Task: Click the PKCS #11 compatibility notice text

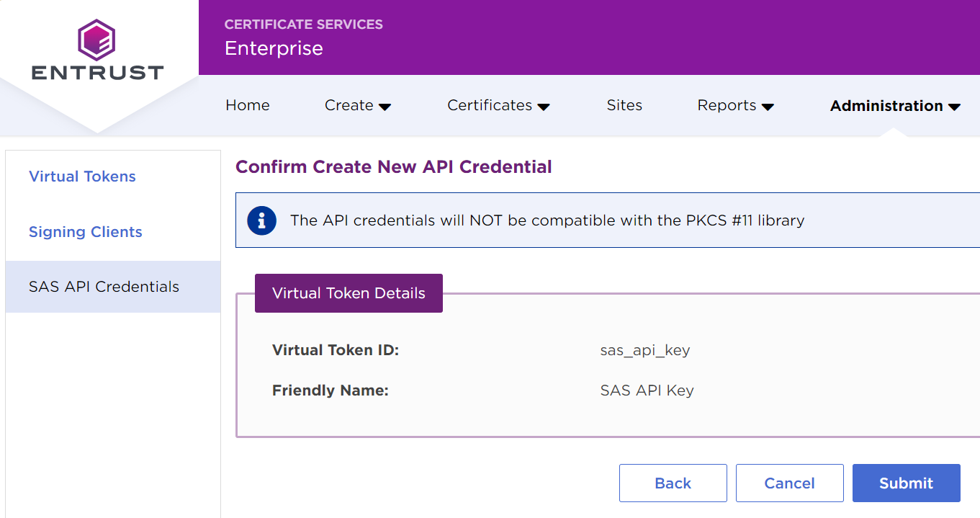Action: tap(547, 220)
